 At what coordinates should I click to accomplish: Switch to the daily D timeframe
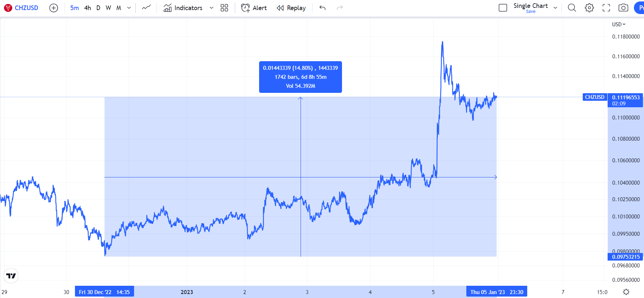click(98, 8)
